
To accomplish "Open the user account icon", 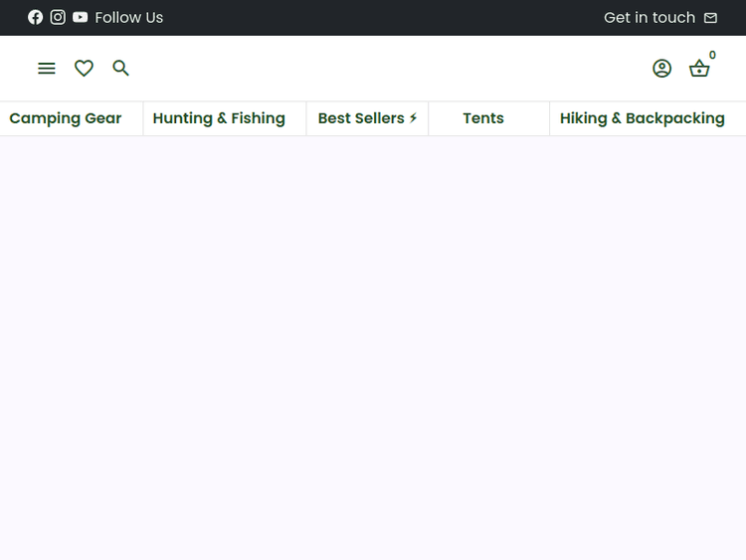I will tap(661, 68).
